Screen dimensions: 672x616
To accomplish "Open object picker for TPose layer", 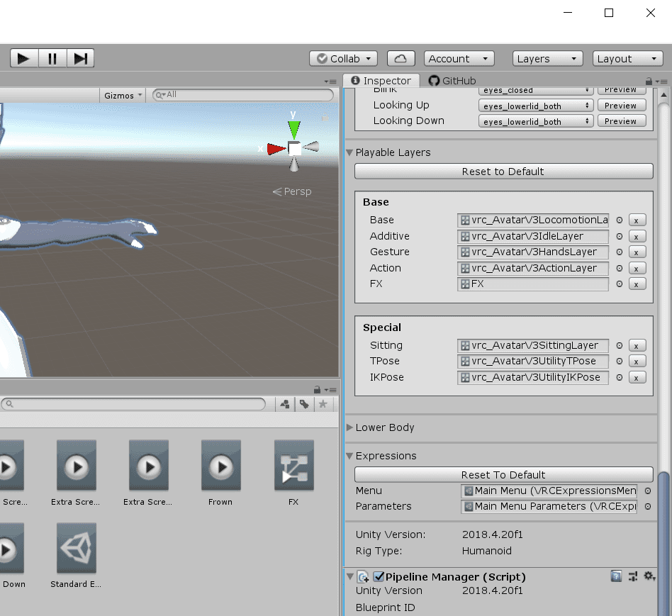I will [x=620, y=362].
